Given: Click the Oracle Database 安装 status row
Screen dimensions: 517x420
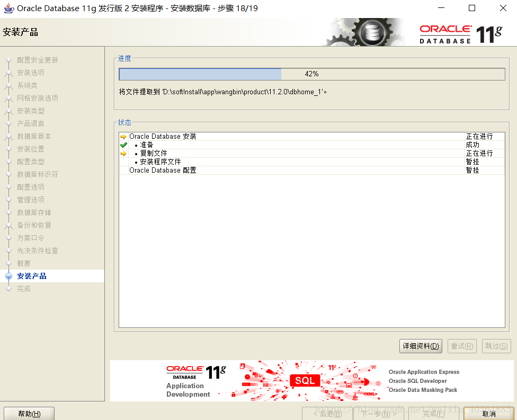Looking at the screenshot, I should (x=311, y=136).
